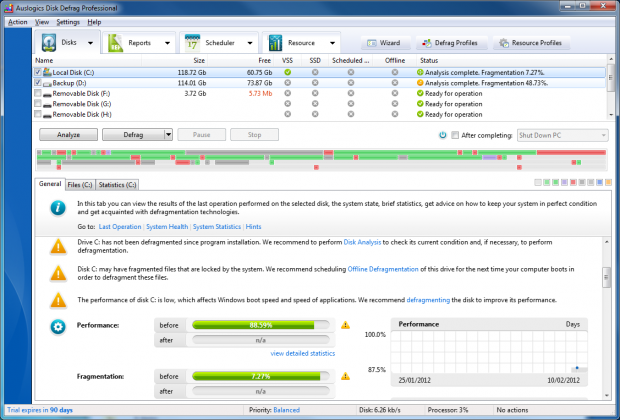Expand the Reports dropdown arrow
The width and height of the screenshot is (620, 420).
167,43
